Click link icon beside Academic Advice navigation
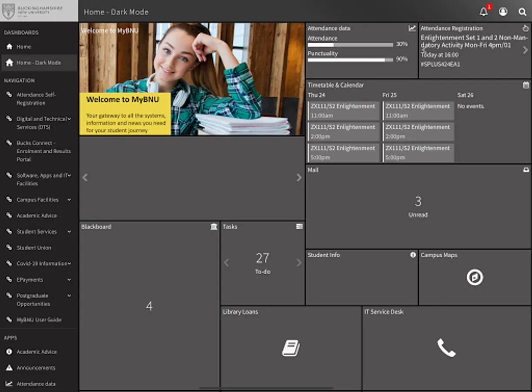Image resolution: width=532 pixels, height=392 pixels. click(x=9, y=216)
